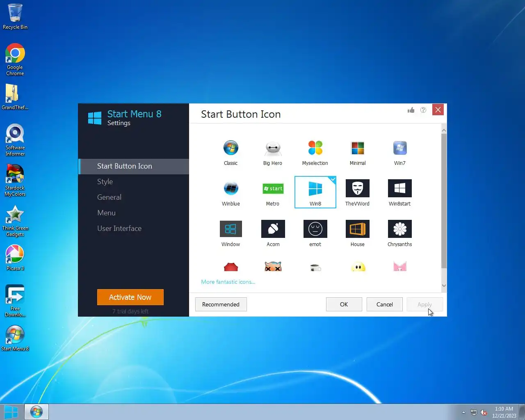Screen dimensions: 525x420
Task: Pick the orange House icon
Action: click(x=358, y=233)
